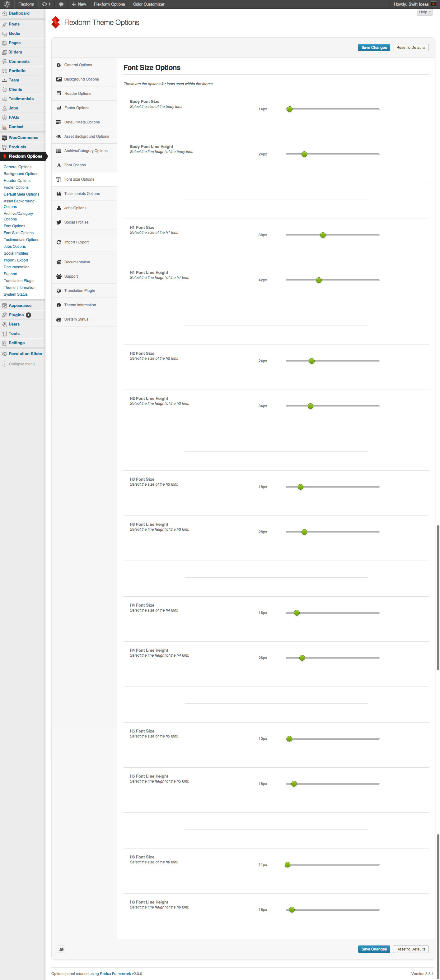Click the Twitter icon beside Social Profiles
Viewport: 440px width, 980px height.
pyautogui.click(x=59, y=223)
